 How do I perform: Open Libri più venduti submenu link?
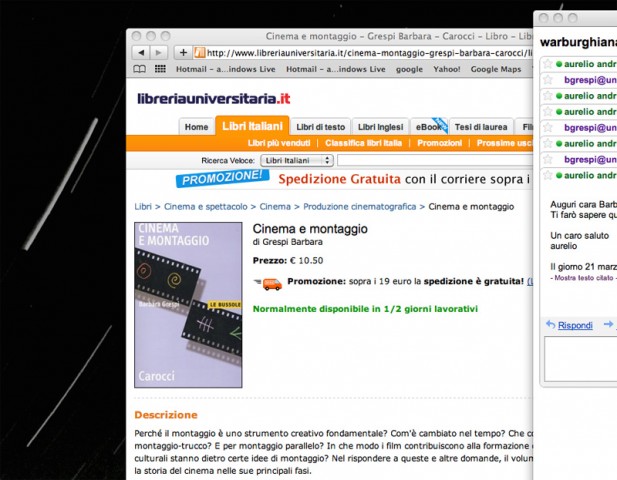click(279, 143)
